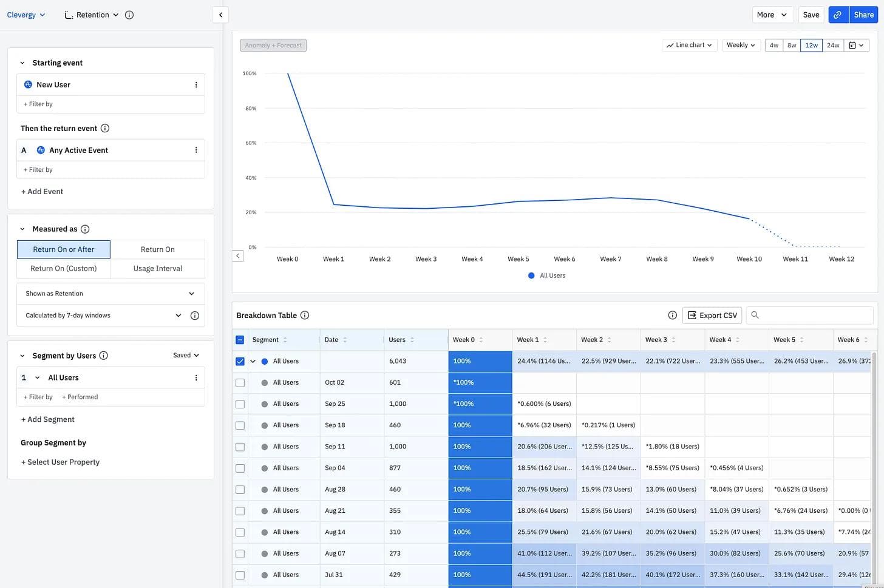The height and width of the screenshot is (588, 884).
Task: Open the calendar date range picker
Action: [x=855, y=46]
